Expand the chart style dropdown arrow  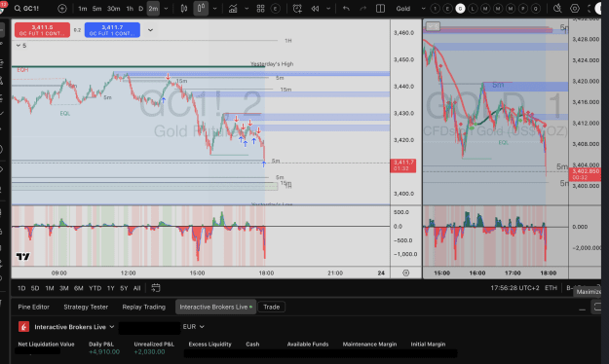click(x=214, y=9)
